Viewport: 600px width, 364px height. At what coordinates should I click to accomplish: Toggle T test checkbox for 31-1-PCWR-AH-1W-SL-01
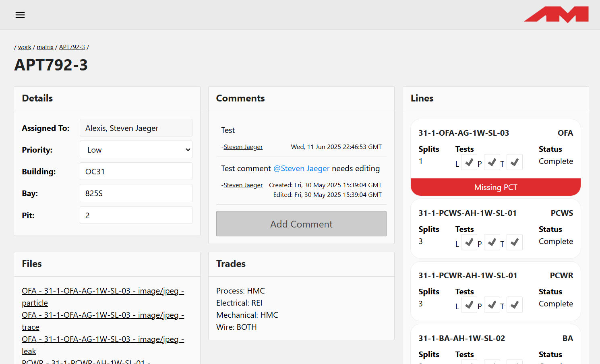click(x=514, y=305)
